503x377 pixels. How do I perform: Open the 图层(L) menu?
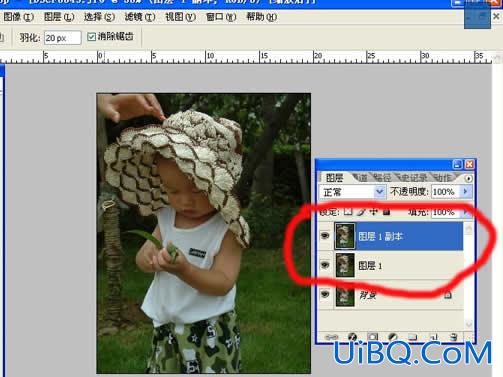pyautogui.click(x=59, y=17)
